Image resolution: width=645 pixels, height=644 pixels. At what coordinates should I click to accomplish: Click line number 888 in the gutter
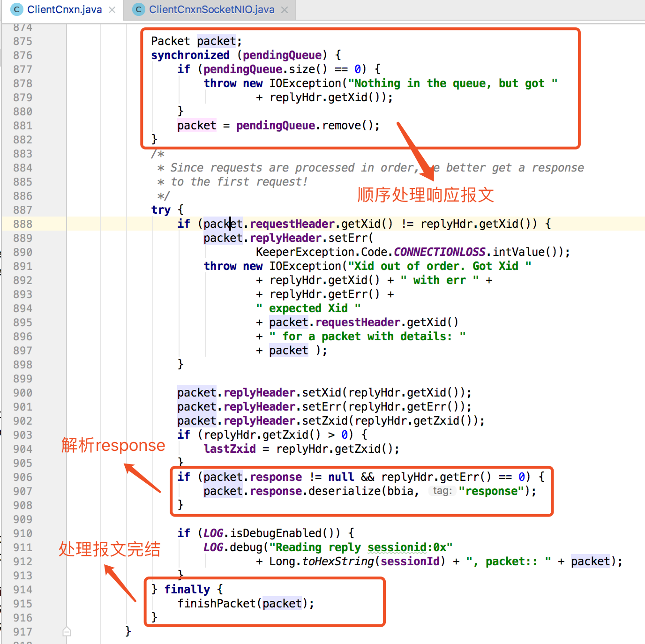[22, 224]
